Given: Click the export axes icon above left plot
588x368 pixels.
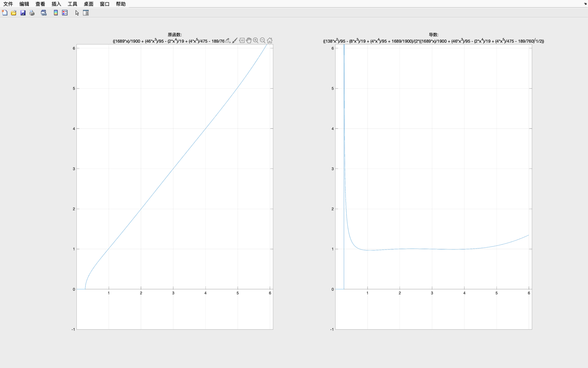Looking at the screenshot, I should 228,40.
